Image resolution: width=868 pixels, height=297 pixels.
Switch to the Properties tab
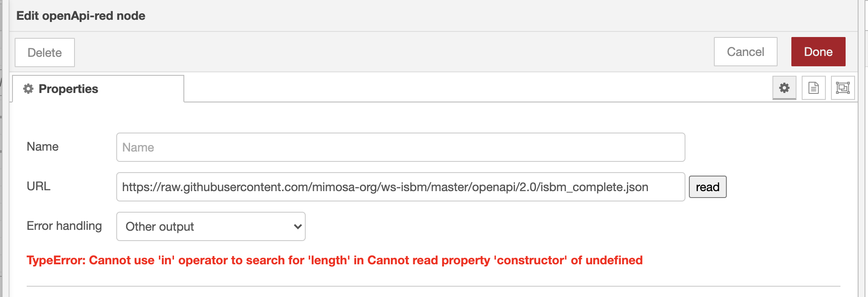[x=68, y=89]
